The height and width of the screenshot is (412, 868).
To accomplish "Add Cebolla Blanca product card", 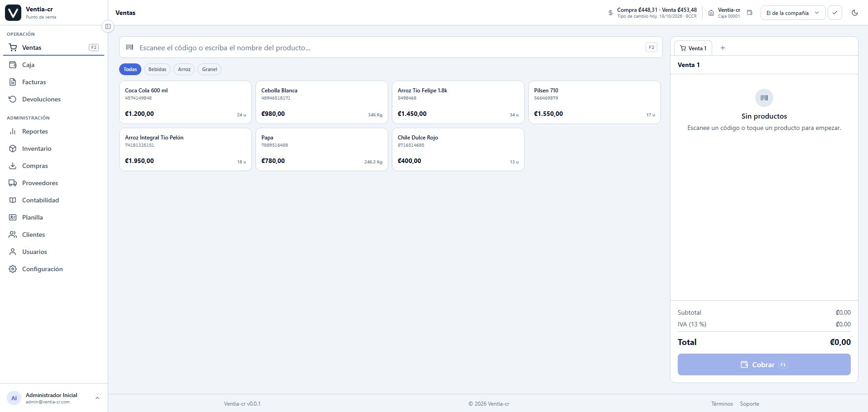I will [x=322, y=102].
